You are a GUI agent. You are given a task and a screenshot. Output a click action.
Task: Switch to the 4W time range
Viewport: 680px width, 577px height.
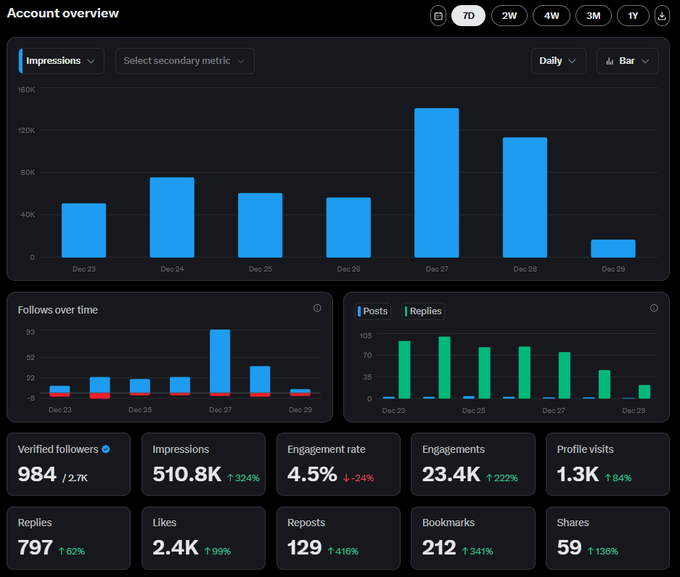point(551,16)
